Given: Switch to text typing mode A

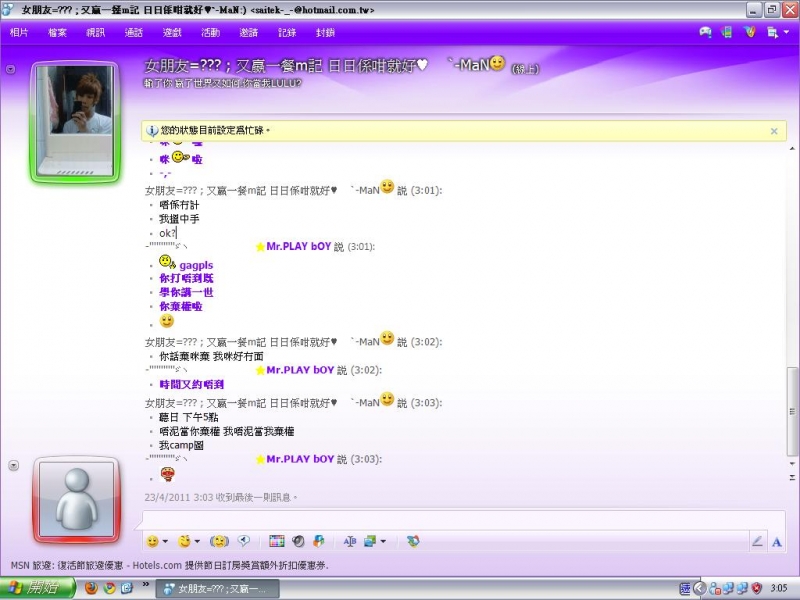Looking at the screenshot, I should click(x=777, y=542).
